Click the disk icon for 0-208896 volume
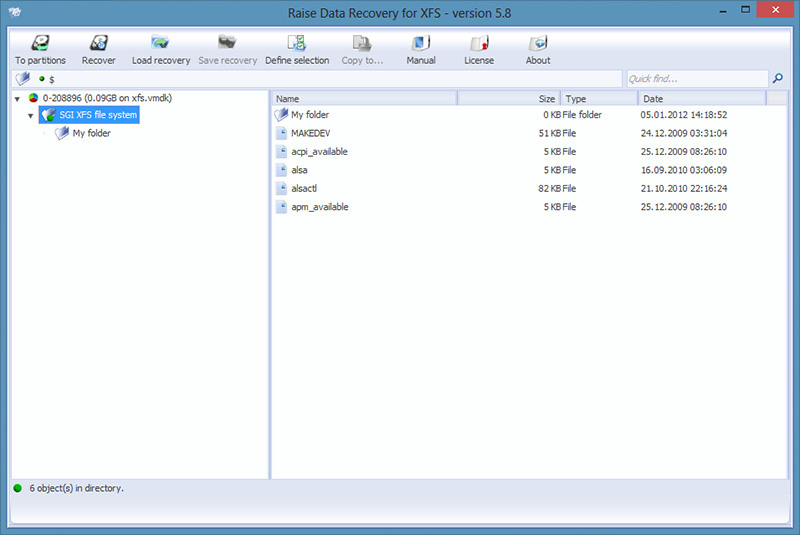This screenshot has height=535, width=800. pyautogui.click(x=34, y=98)
